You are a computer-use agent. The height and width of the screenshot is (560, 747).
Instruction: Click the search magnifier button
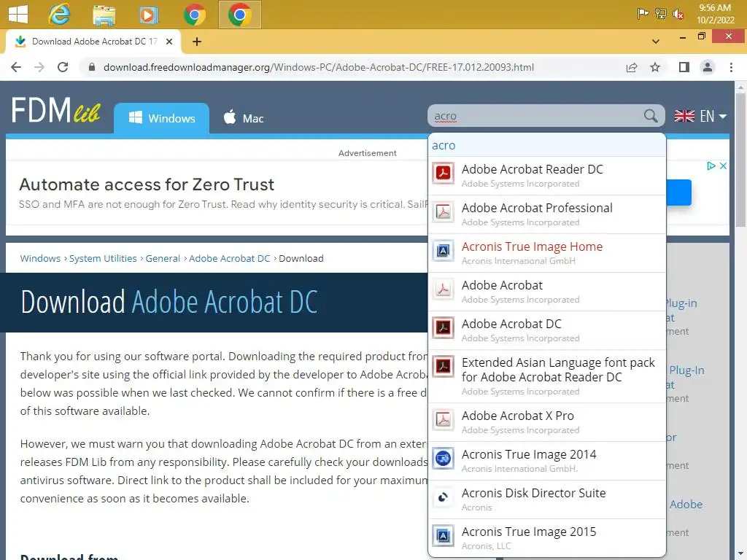651,116
